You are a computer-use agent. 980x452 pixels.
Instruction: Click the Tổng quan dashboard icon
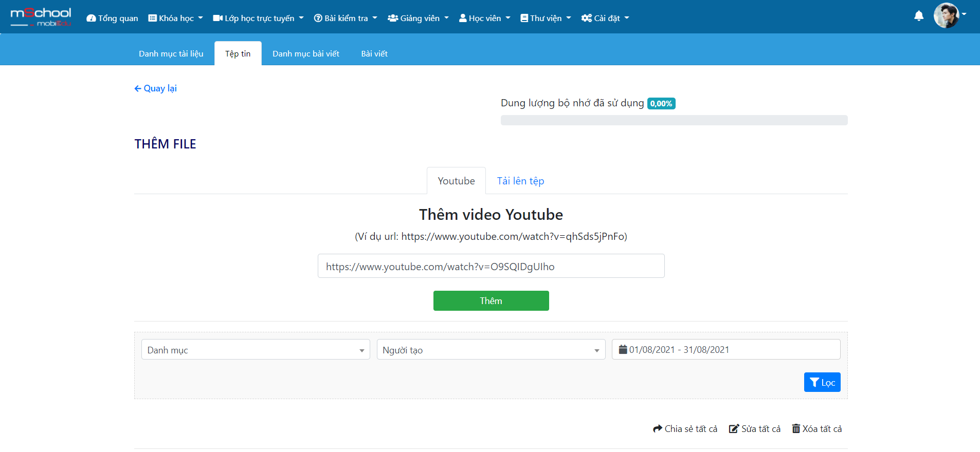coord(91,18)
